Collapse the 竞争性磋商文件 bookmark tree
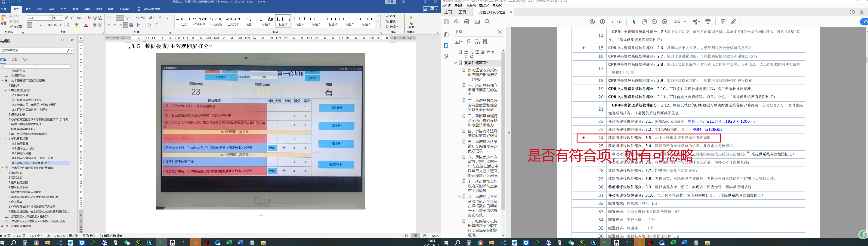 point(455,63)
